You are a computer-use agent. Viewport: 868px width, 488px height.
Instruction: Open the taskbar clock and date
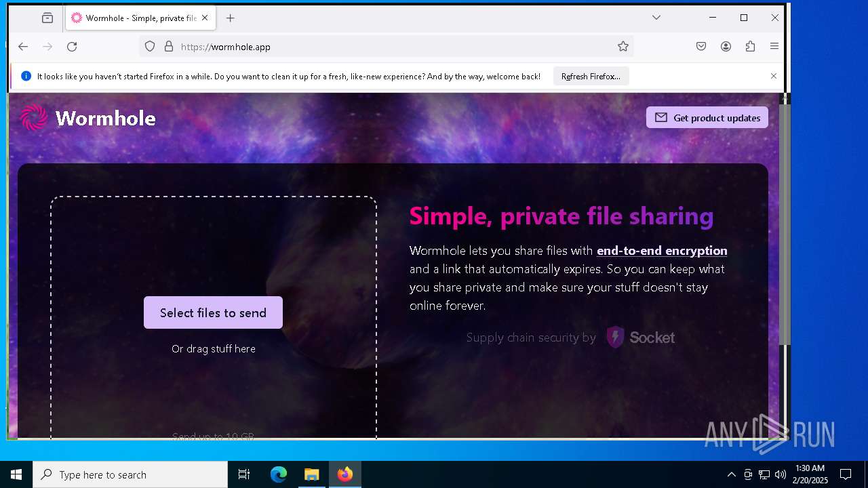point(810,474)
